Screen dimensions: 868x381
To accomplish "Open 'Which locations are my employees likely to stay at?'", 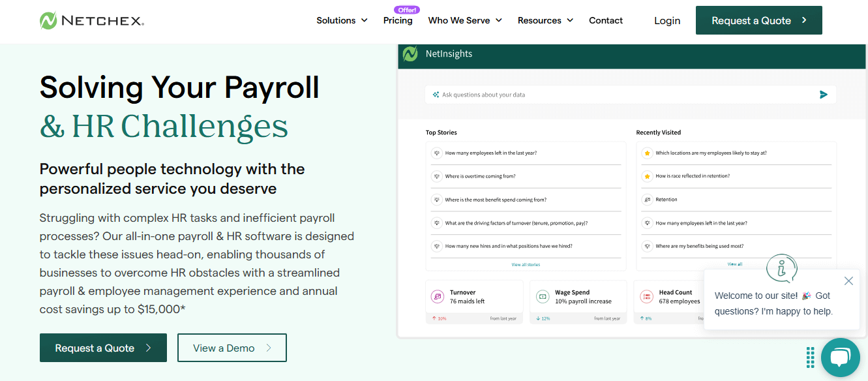I will tap(711, 153).
